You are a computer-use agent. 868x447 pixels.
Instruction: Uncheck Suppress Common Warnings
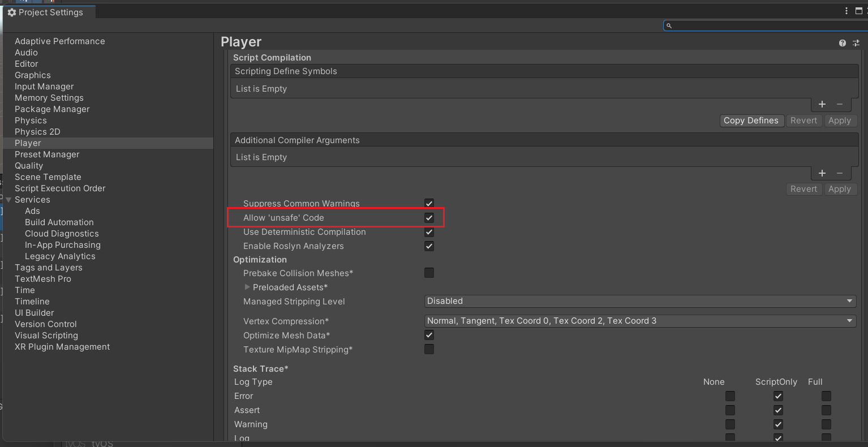429,203
